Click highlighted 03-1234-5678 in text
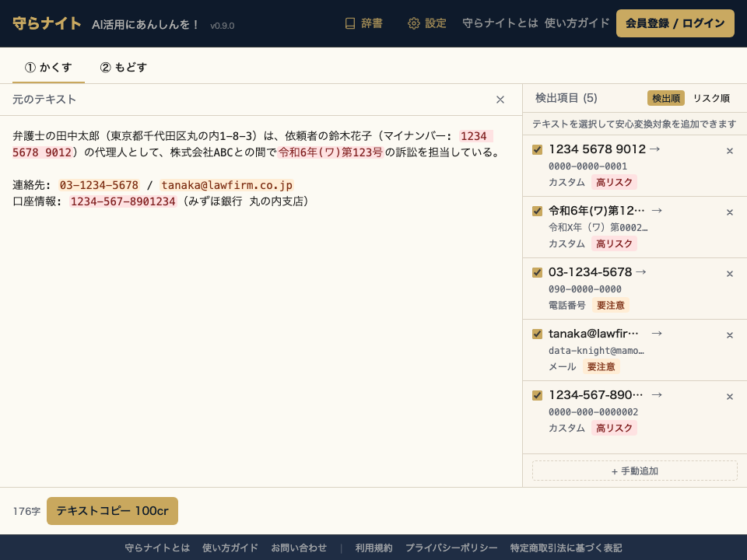Image resolution: width=747 pixels, height=560 pixels. [x=99, y=185]
